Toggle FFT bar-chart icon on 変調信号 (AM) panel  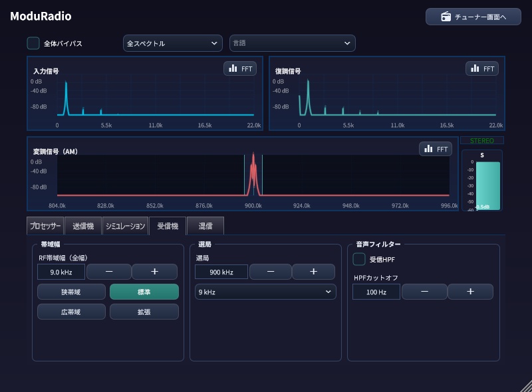[x=428, y=149]
